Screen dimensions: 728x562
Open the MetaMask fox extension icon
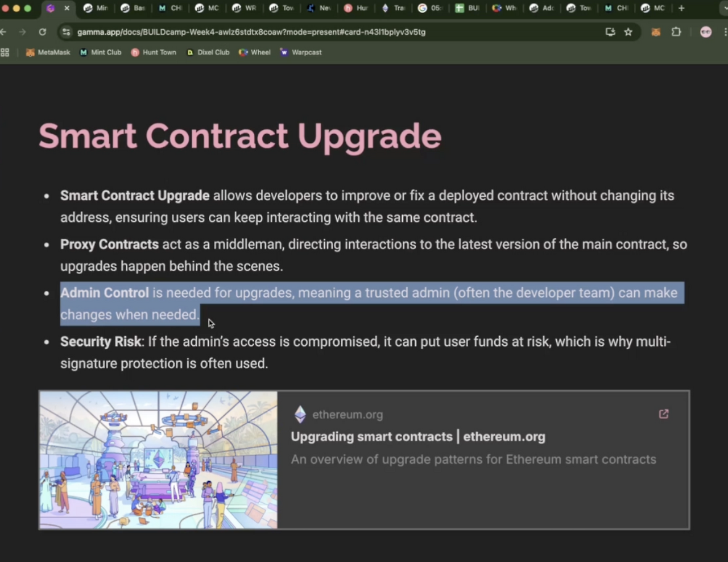pyautogui.click(x=655, y=32)
